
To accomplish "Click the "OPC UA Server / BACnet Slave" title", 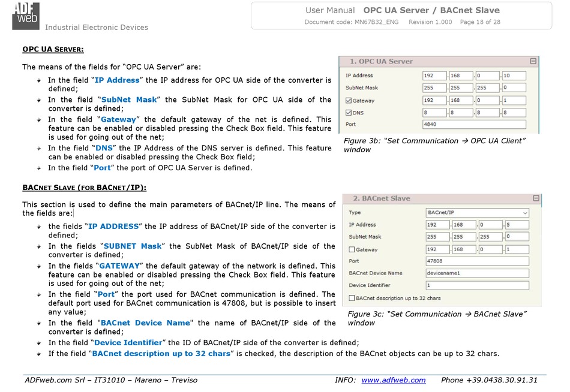I will tap(431, 10).
